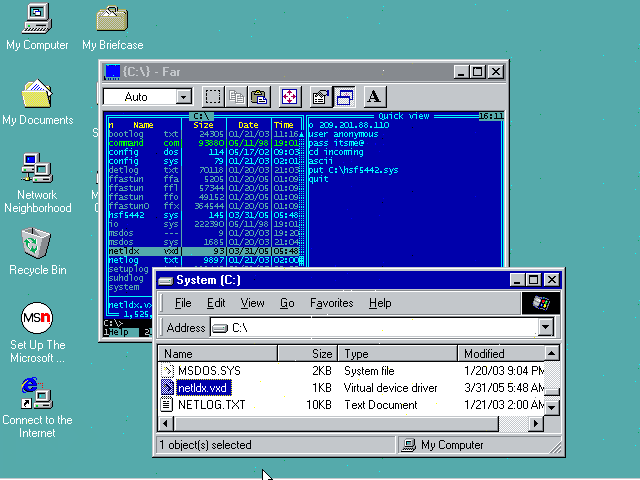Click the System (C:) drive title icon

pyautogui.click(x=165, y=280)
